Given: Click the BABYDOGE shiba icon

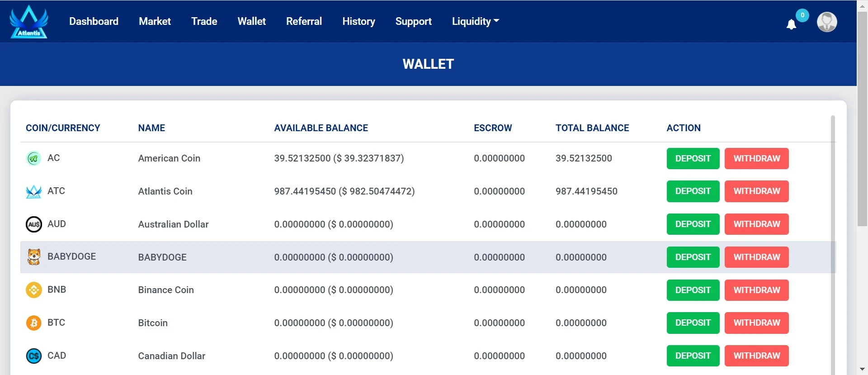Looking at the screenshot, I should [x=34, y=257].
